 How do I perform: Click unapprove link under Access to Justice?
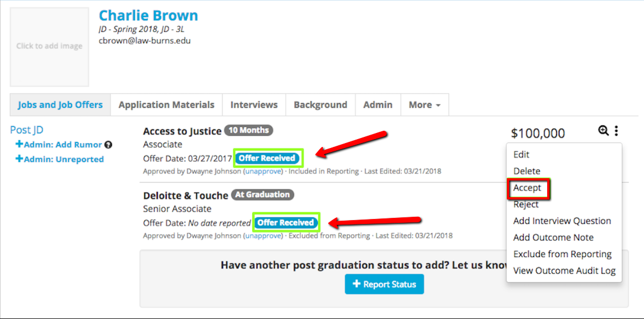262,172
